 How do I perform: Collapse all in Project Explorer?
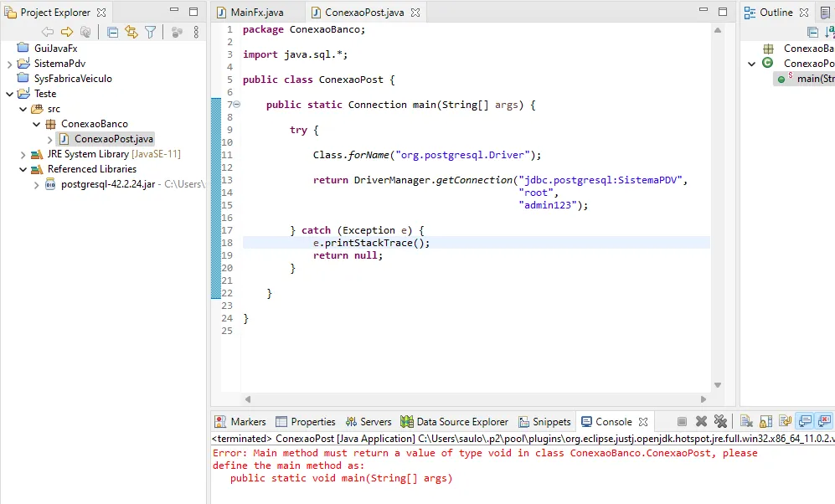[112, 33]
